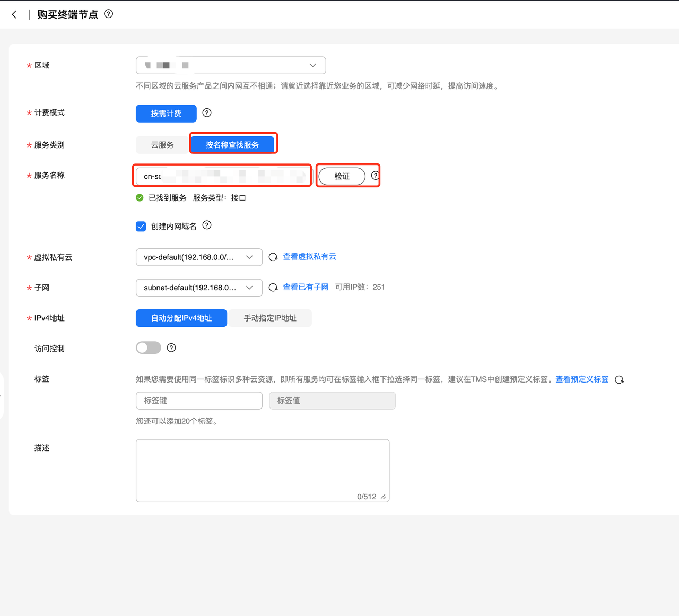Expand the 虚拟私有云 vpc-default dropdown
The height and width of the screenshot is (616, 679).
click(199, 257)
